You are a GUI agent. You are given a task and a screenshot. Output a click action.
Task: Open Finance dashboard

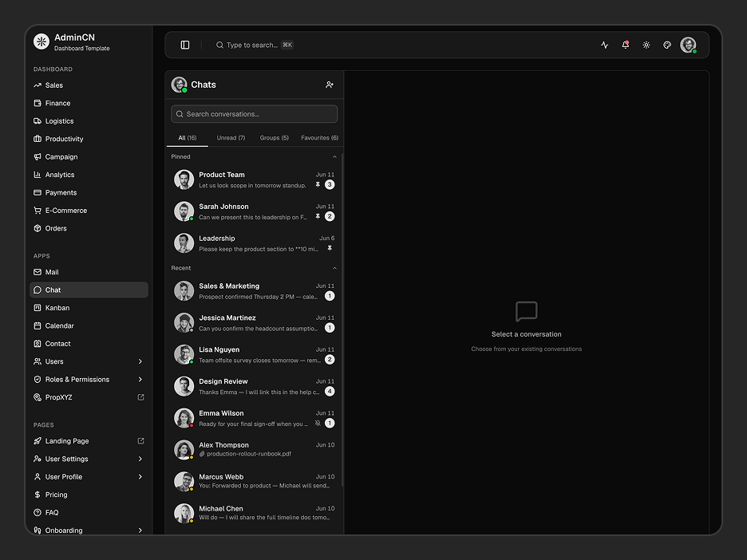(89, 104)
